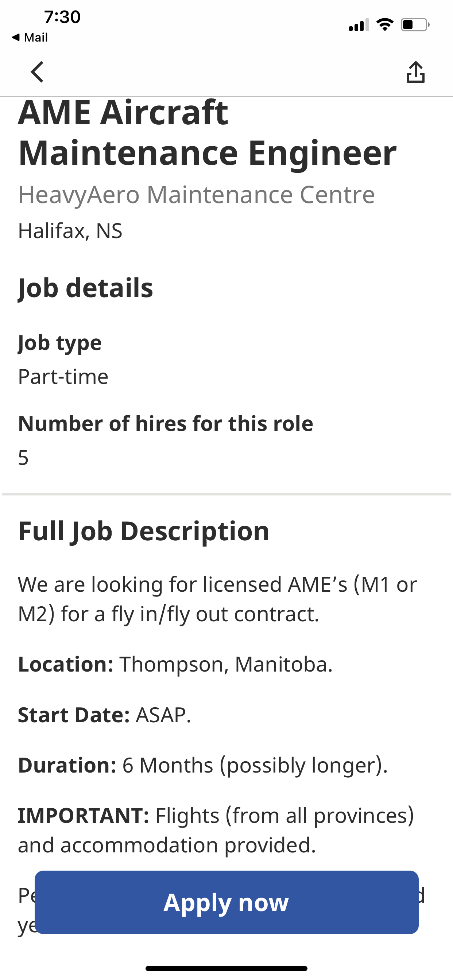Tap the cellular signal bars icon
Image resolution: width=453 pixels, height=980 pixels.
click(359, 25)
